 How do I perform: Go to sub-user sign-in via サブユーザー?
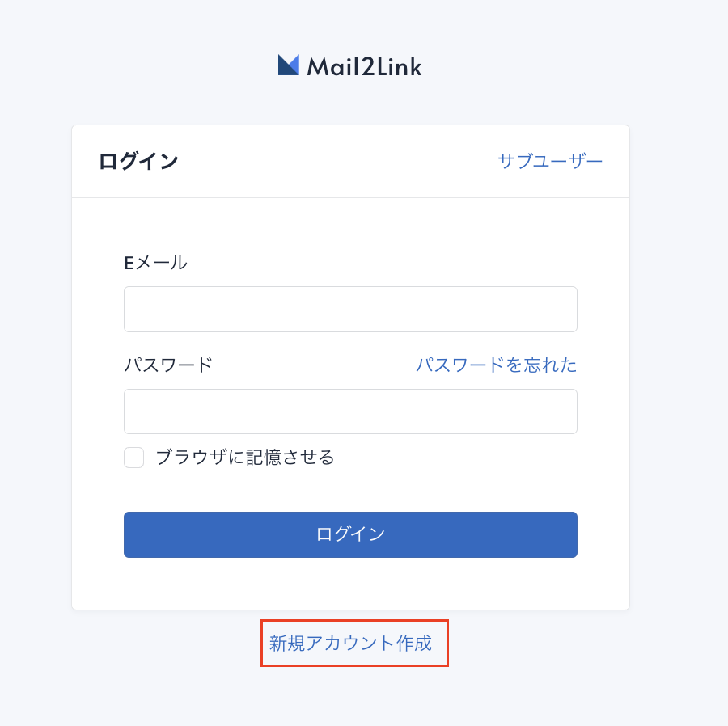point(550,161)
